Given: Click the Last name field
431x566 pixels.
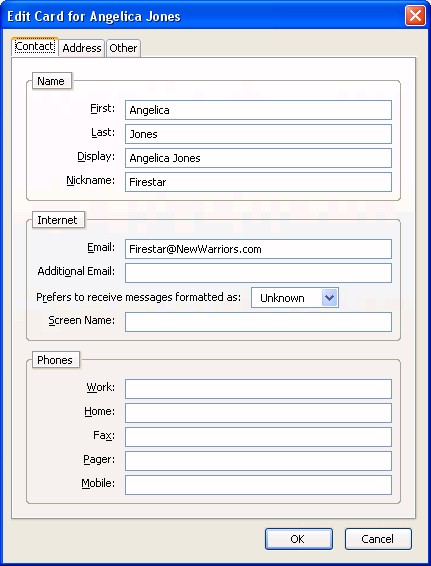Looking at the screenshot, I should [x=258, y=134].
